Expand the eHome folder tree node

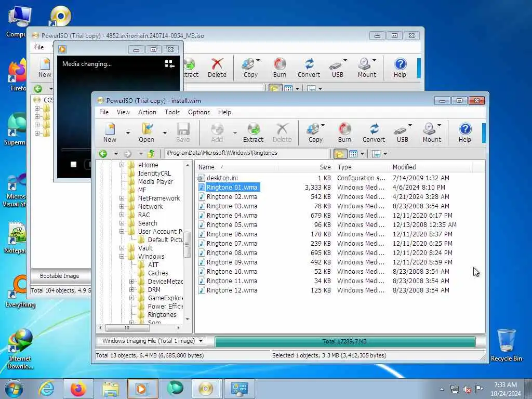122,165
